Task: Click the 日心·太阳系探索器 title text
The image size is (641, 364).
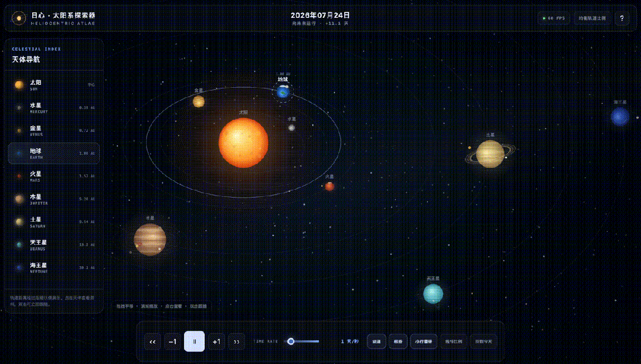Action: click(64, 15)
